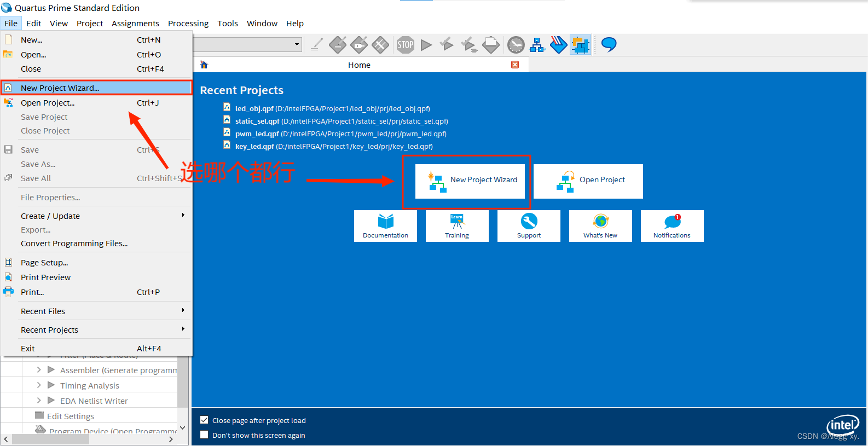Open the Window menu
Image resolution: width=868 pixels, height=446 pixels.
click(262, 24)
